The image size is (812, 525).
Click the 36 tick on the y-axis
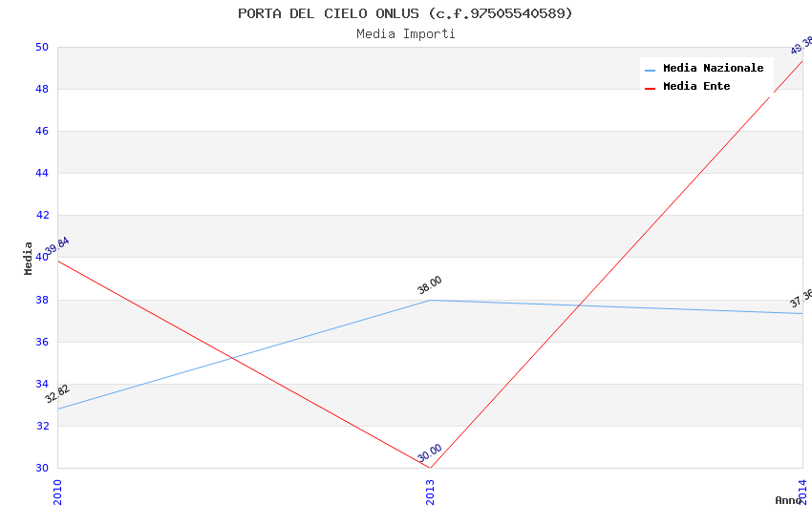(42, 342)
